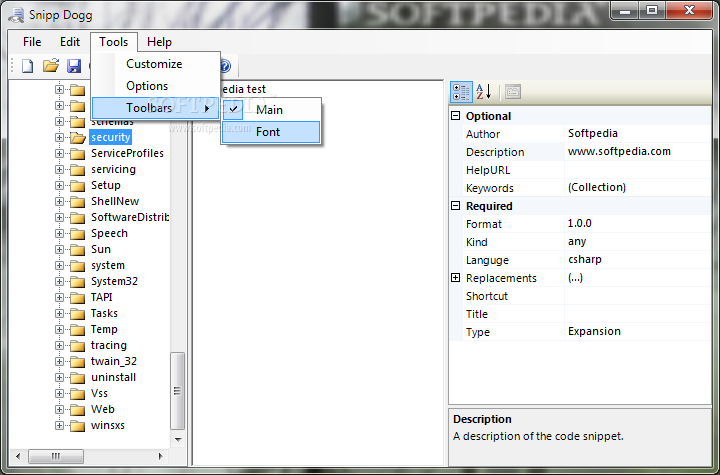The width and height of the screenshot is (720, 475).
Task: Click the Snipp Dogg title bar icon
Action: [x=17, y=15]
